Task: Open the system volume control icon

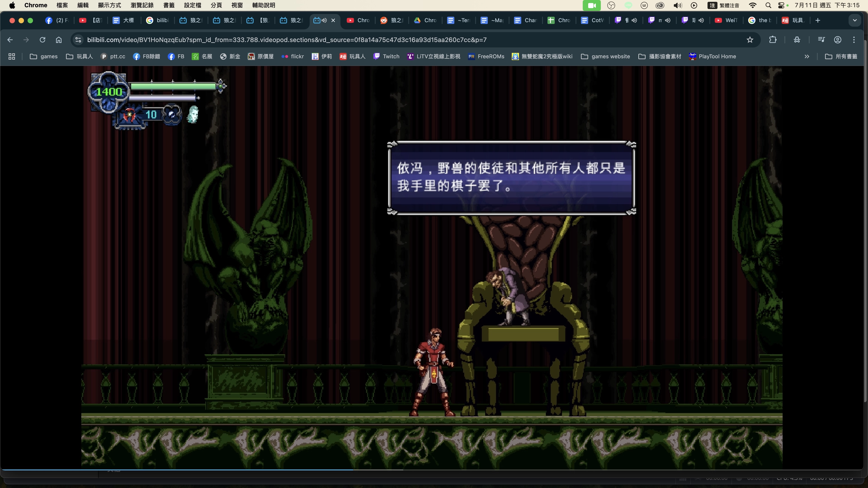Action: pyautogui.click(x=678, y=5)
